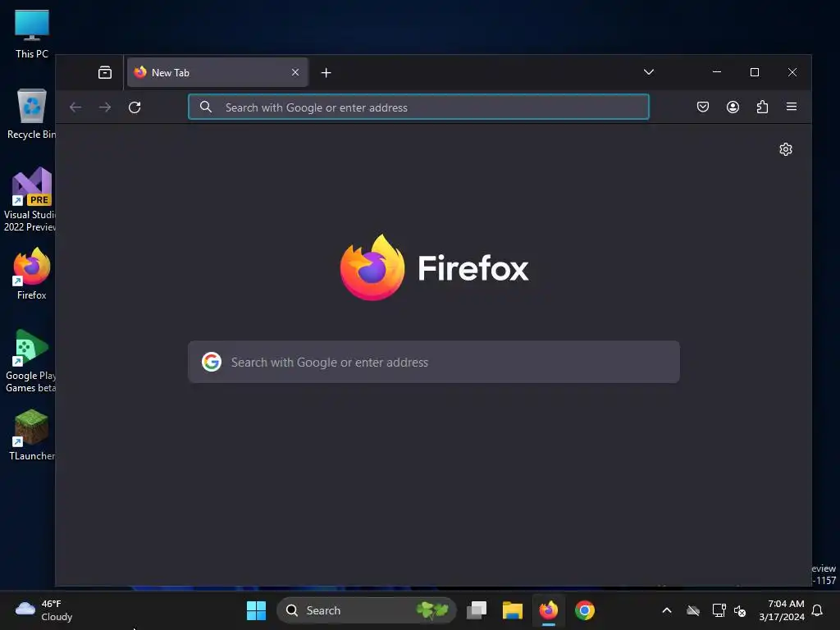840x630 pixels.
Task: Click OneDrive cloud tray icon
Action: tap(692, 610)
